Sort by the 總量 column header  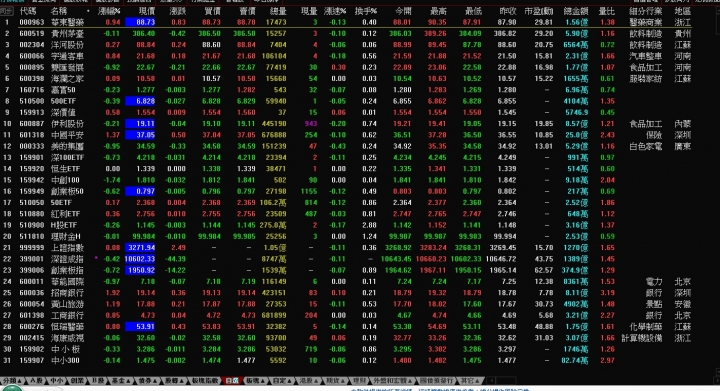(278, 11)
